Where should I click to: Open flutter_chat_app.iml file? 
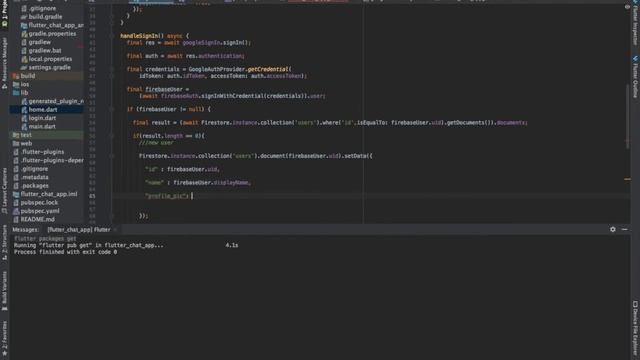click(49, 194)
